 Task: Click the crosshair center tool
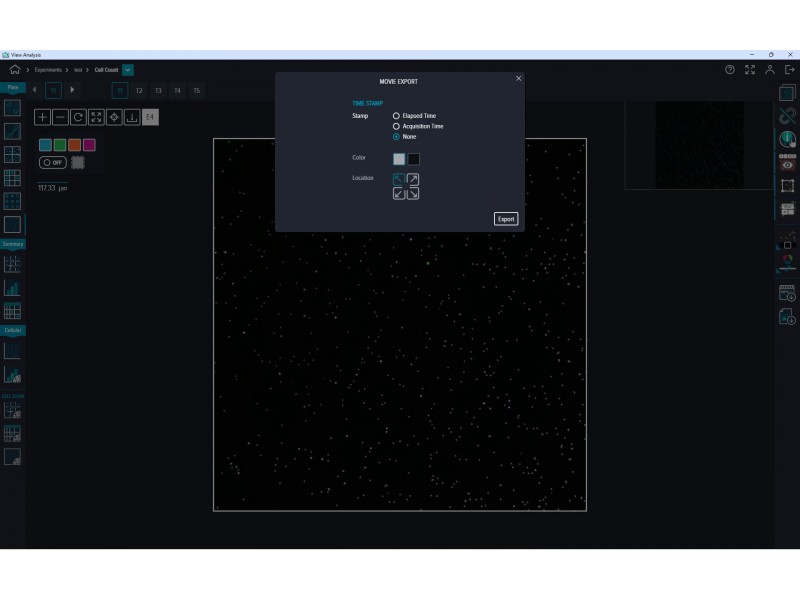point(114,117)
